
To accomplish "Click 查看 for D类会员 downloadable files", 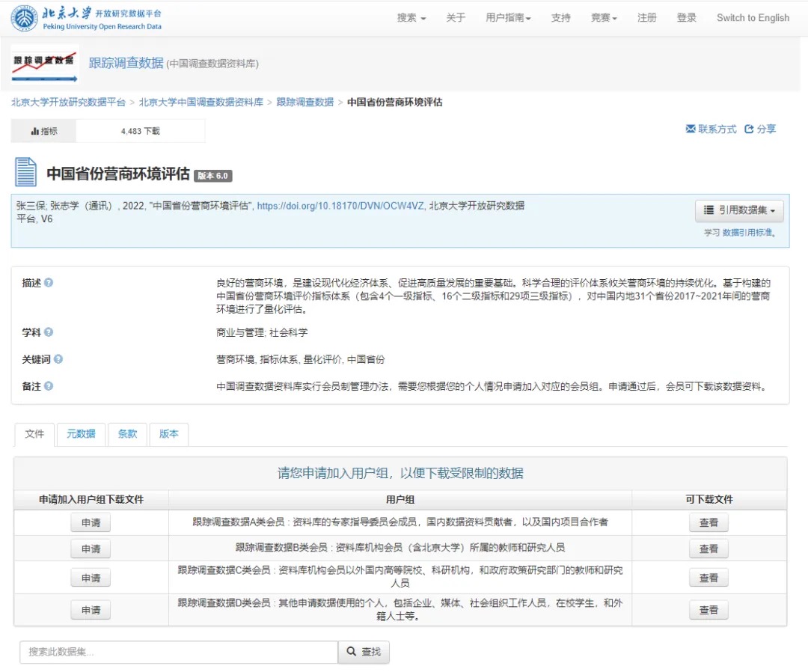I will [708, 609].
